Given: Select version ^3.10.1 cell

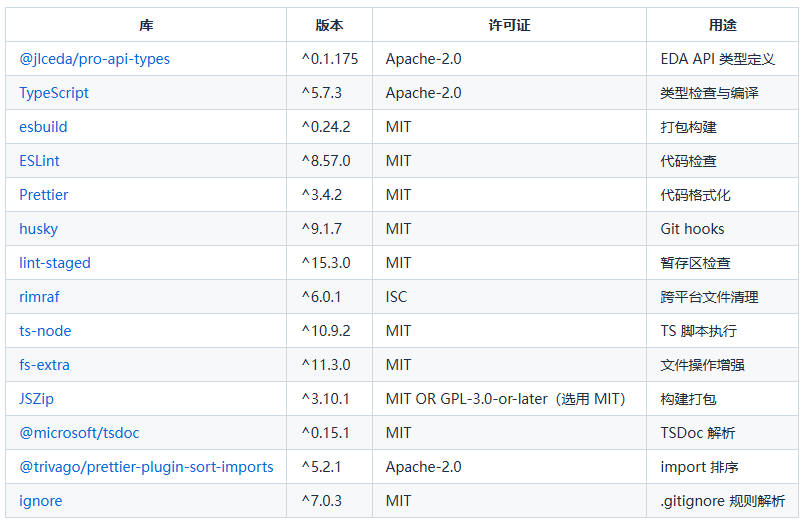Looking at the screenshot, I should click(x=329, y=399).
